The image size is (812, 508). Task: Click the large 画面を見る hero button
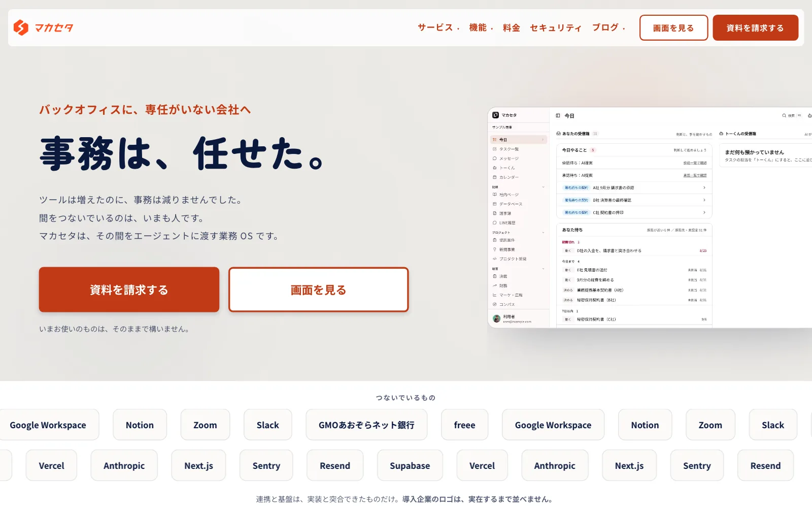tap(318, 290)
